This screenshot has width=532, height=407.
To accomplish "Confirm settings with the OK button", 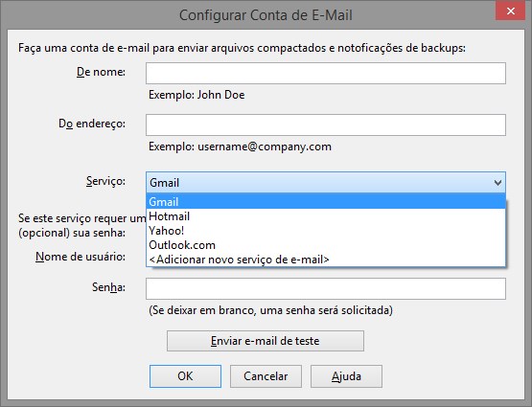I will click(x=185, y=376).
